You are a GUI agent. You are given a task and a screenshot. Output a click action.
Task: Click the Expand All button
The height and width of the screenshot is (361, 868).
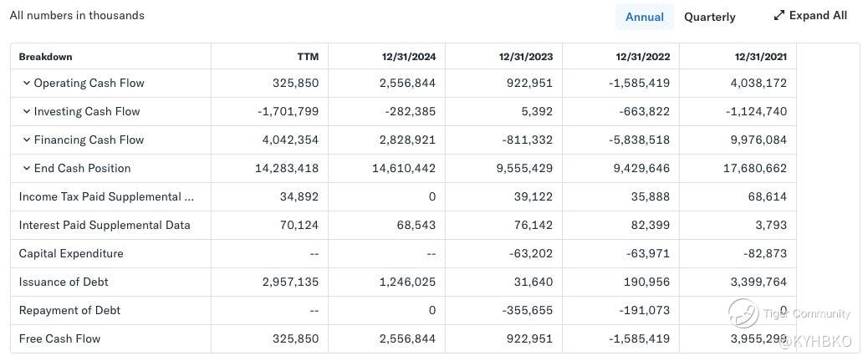pyautogui.click(x=817, y=16)
